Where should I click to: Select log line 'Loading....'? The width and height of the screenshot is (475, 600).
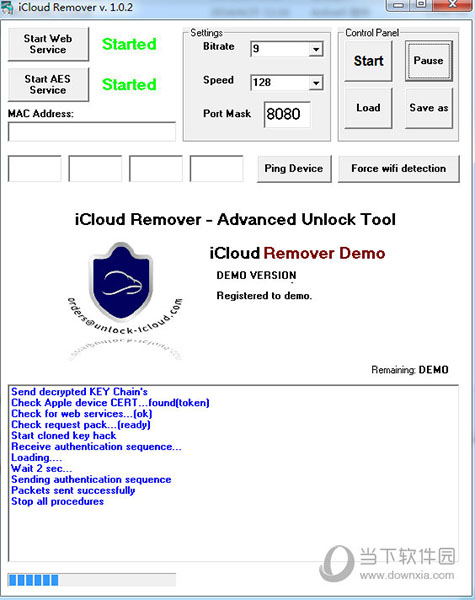tap(36, 458)
